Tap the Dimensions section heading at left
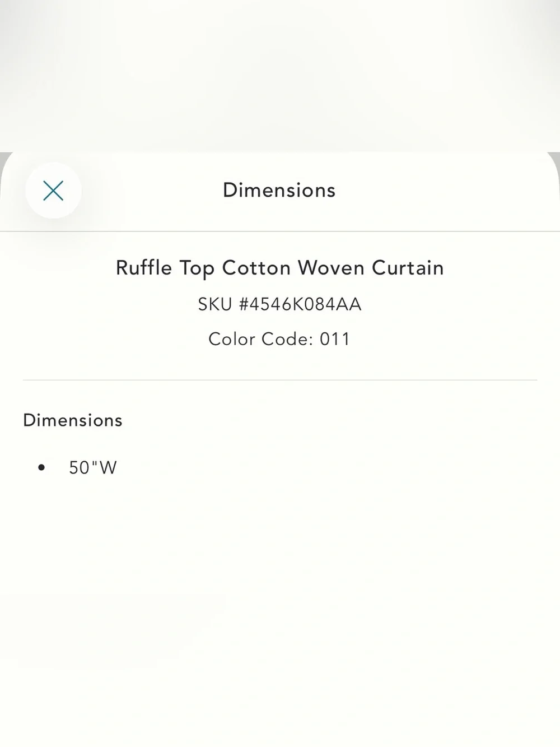This screenshot has width=560, height=747. [x=73, y=420]
